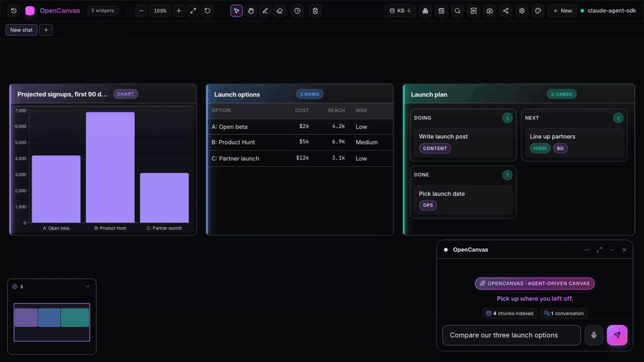This screenshot has height=362, width=644.
Task: Open the history icon beside the OpenCanvas logo
Action: point(13,11)
